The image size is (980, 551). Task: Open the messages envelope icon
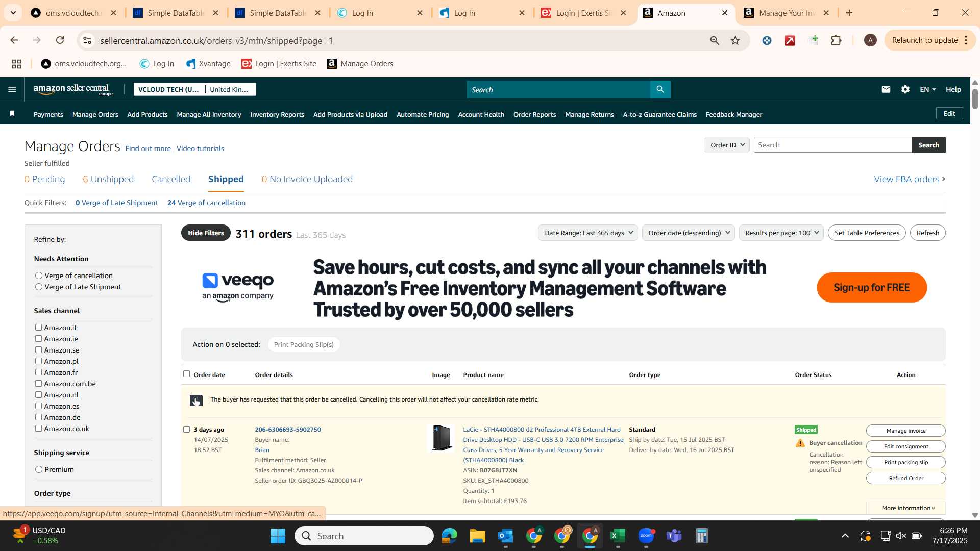pos(886,89)
